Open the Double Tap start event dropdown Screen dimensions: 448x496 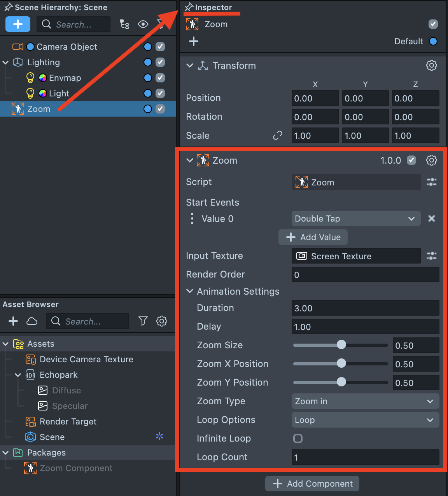pyautogui.click(x=356, y=218)
